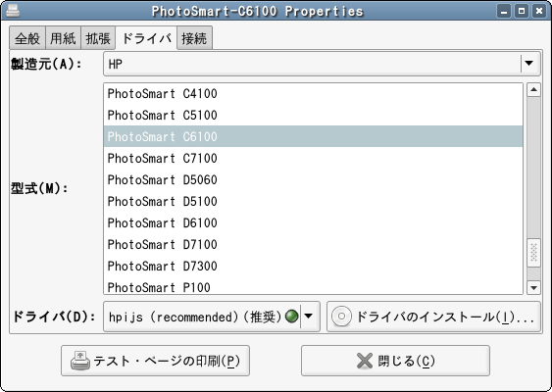Viewport: 552px width, 392px height.
Task: Click the CD disc icon for driver install
Action: tap(341, 317)
